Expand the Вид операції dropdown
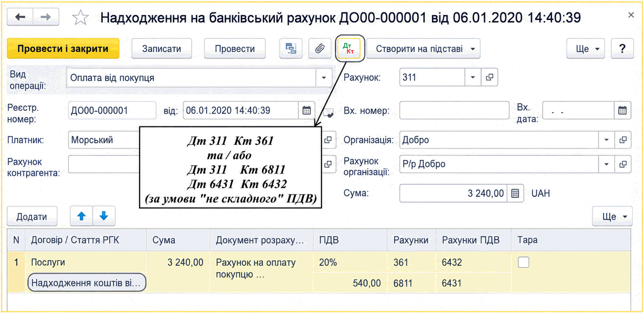Image resolution: width=644 pixels, height=314 pixels. pyautogui.click(x=324, y=77)
